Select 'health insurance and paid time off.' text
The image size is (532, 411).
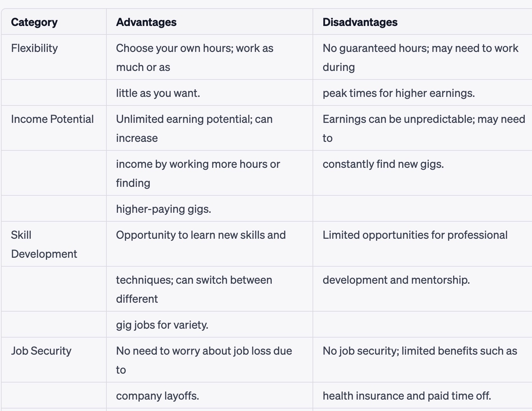407,396
